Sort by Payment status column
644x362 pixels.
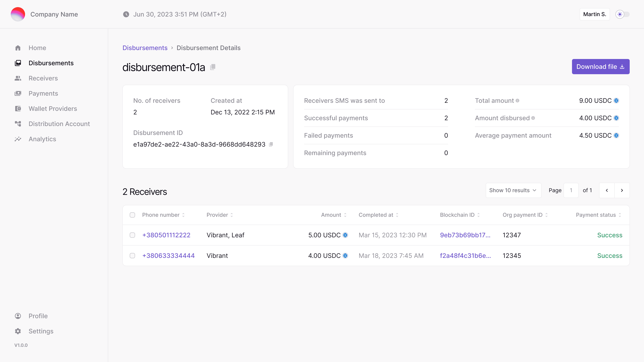[x=599, y=215]
